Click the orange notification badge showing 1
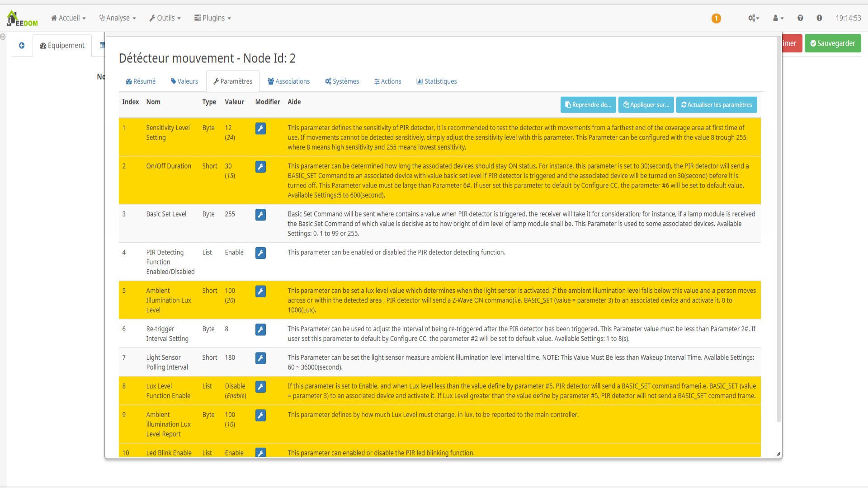Viewport: 868px width, 488px height. (716, 18)
